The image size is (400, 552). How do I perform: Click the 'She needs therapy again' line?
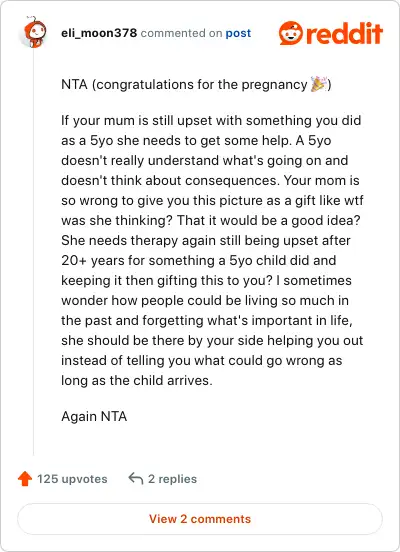coord(206,240)
